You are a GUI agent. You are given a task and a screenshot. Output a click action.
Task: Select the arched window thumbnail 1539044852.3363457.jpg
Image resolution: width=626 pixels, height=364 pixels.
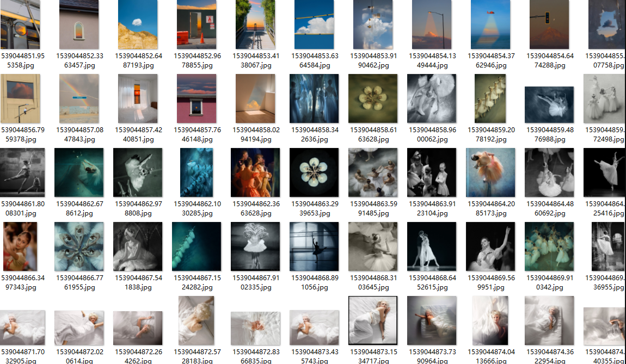click(x=79, y=24)
